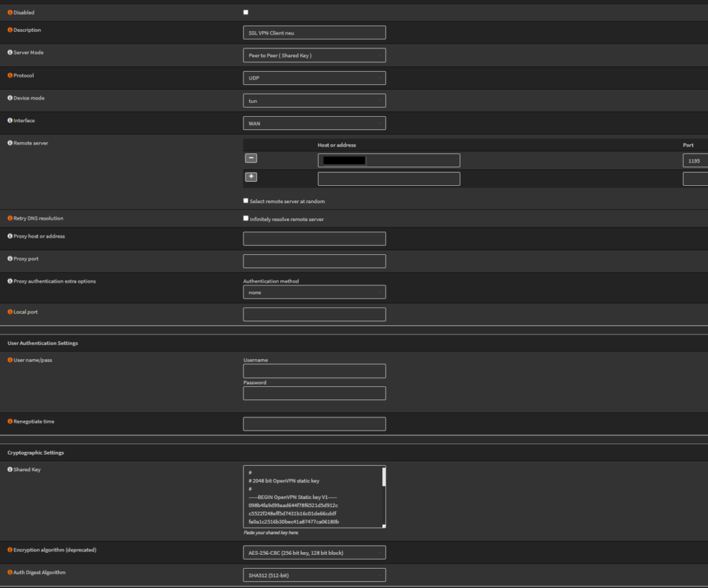Click the info icon beside Server Mode

tap(10, 53)
